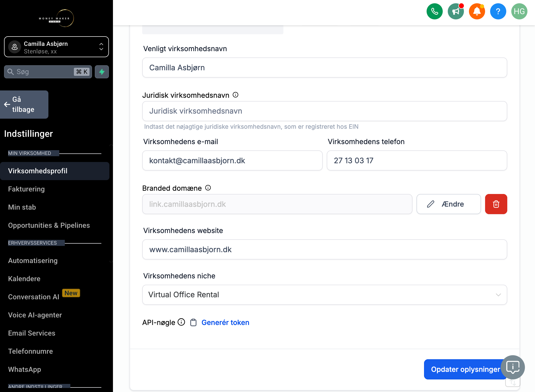535x392 pixels.
Task: Focus the Søg search field
Action: pyautogui.click(x=48, y=72)
